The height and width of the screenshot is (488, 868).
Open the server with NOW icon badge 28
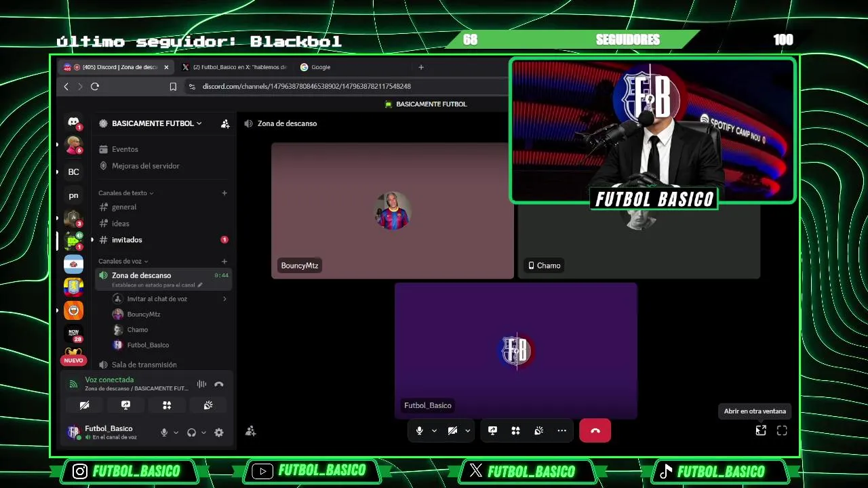73,333
